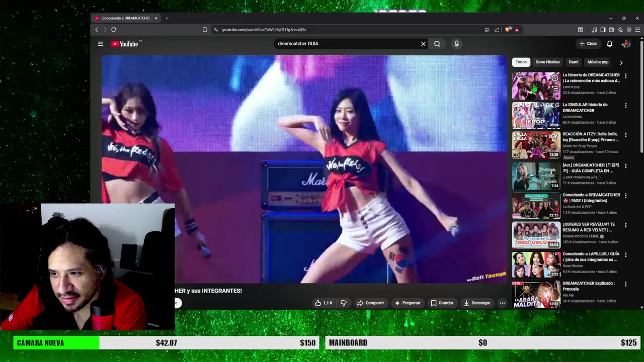Open LA ARAÑA MALDITA thumbnail
Image resolution: width=644 pixels, height=362 pixels.
click(x=536, y=294)
